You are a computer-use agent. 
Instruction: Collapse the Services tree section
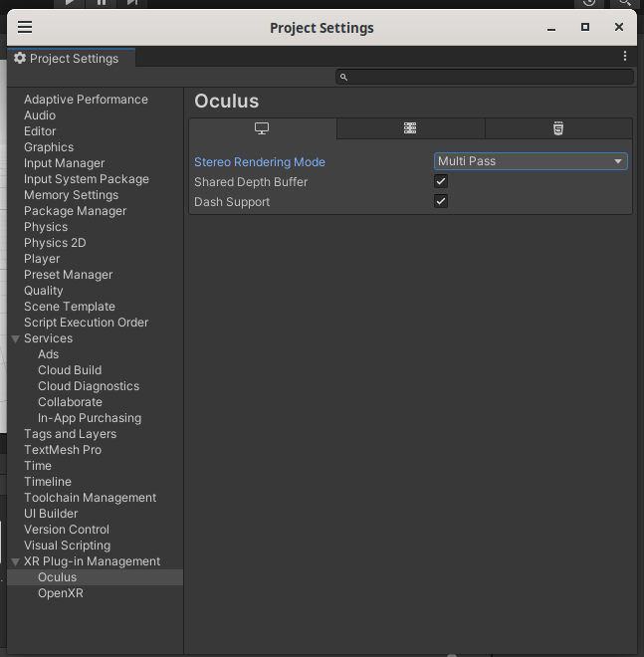(15, 338)
